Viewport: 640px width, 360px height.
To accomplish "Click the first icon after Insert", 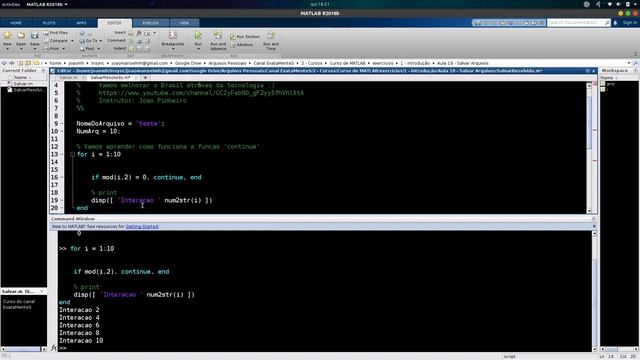I will [x=131, y=33].
